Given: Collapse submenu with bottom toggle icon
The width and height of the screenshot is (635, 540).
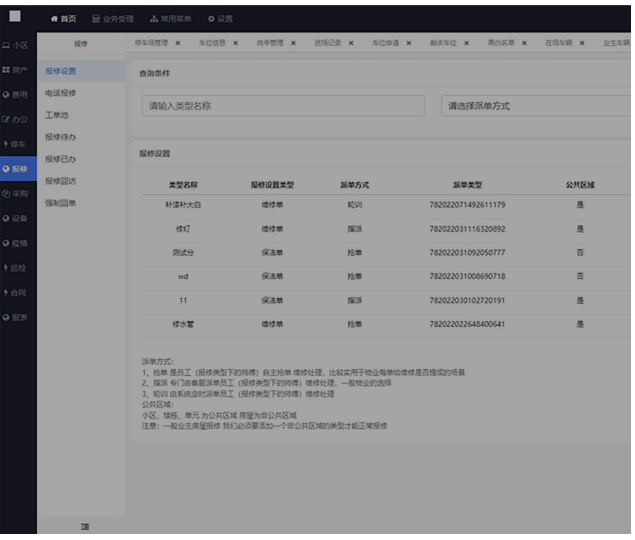Looking at the screenshot, I should tap(85, 527).
